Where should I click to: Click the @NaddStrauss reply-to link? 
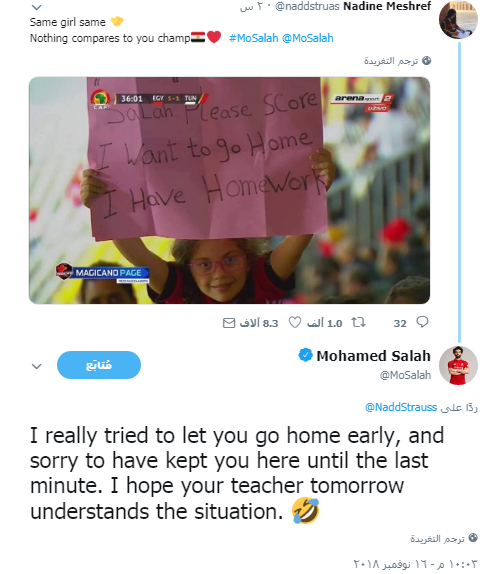coord(401,407)
